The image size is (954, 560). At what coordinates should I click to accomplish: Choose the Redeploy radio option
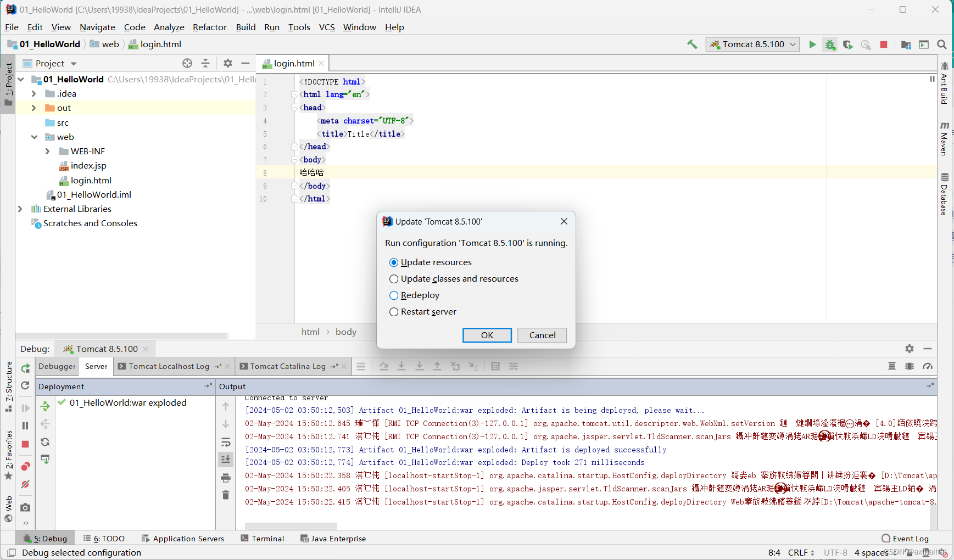coord(414,295)
